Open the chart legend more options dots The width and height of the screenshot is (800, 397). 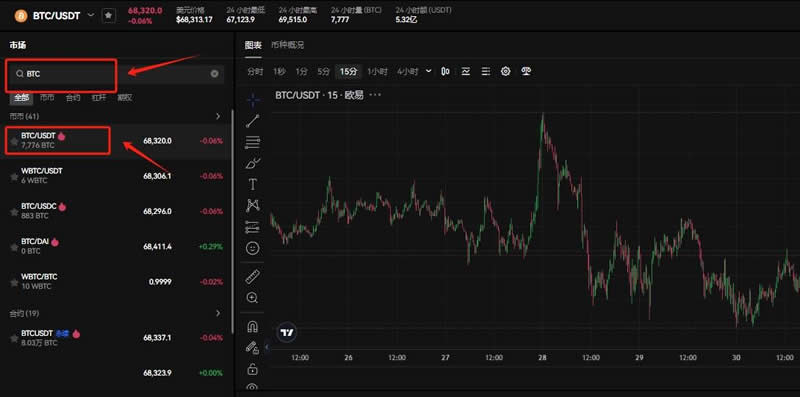375,95
